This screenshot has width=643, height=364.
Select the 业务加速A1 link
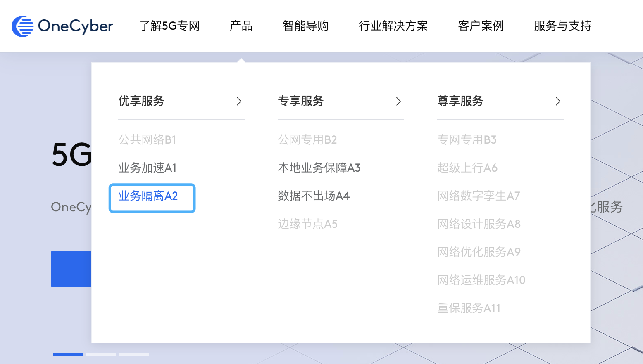pyautogui.click(x=148, y=168)
